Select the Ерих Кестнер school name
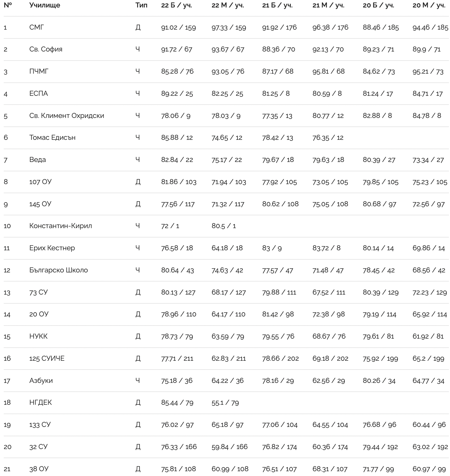This screenshot has height=476, width=450. coord(52,248)
